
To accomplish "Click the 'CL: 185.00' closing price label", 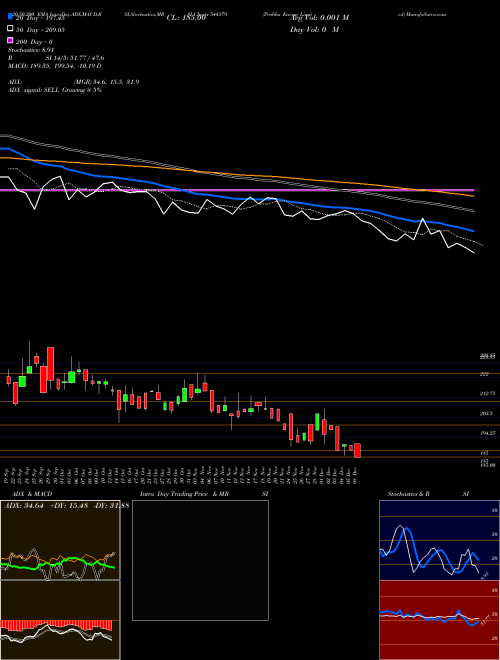I will click(186, 18).
